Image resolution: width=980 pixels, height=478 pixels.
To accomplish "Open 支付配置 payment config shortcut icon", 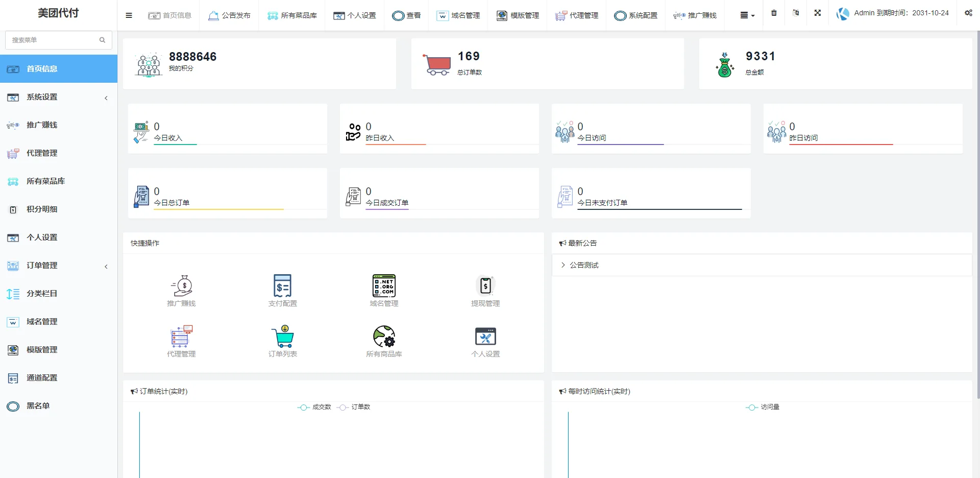I will pyautogui.click(x=282, y=286).
